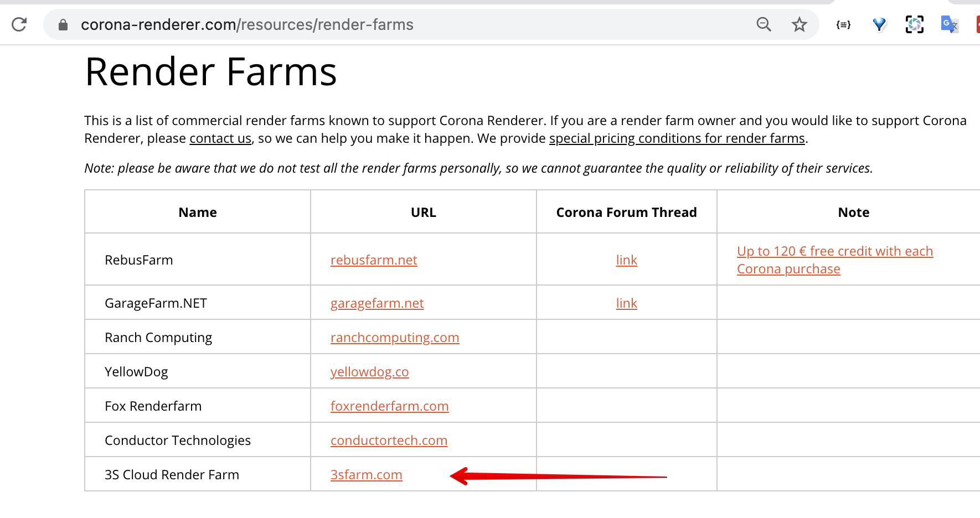Image resolution: width=980 pixels, height=518 pixels.
Task: Open the screenshot capture extension icon
Action: click(x=915, y=24)
